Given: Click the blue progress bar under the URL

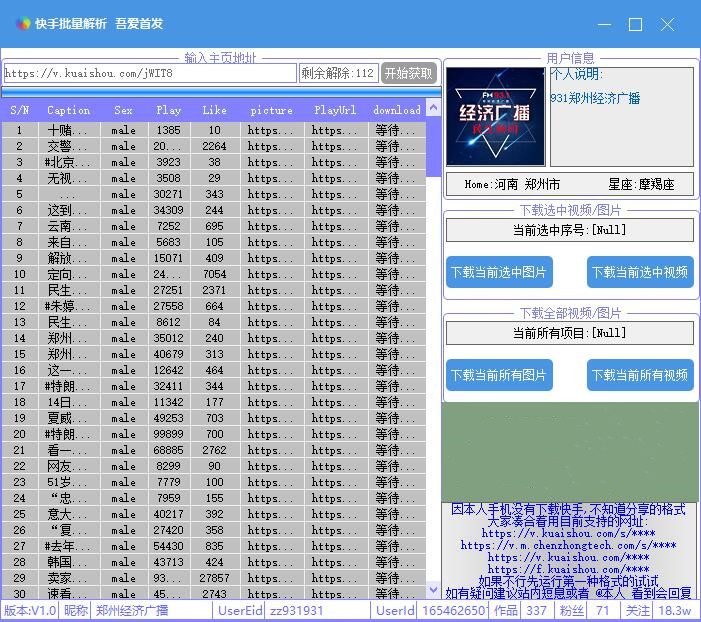Looking at the screenshot, I should pyautogui.click(x=221, y=92).
